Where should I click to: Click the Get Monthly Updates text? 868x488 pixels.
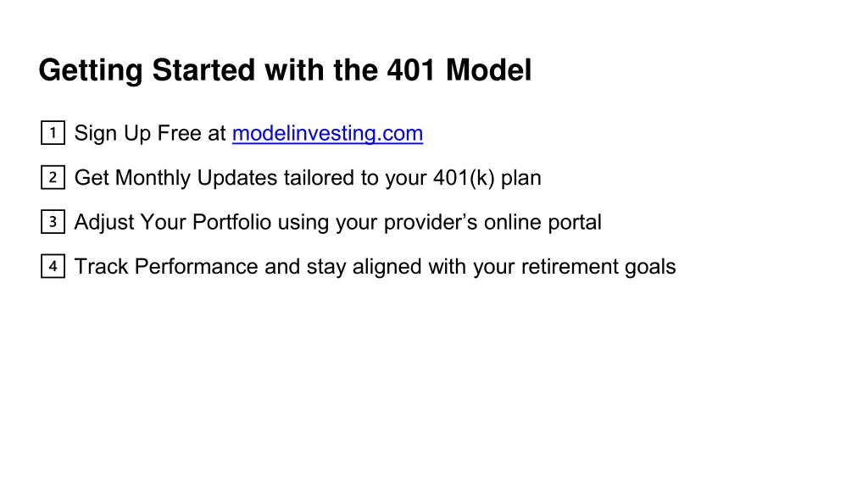pos(175,178)
